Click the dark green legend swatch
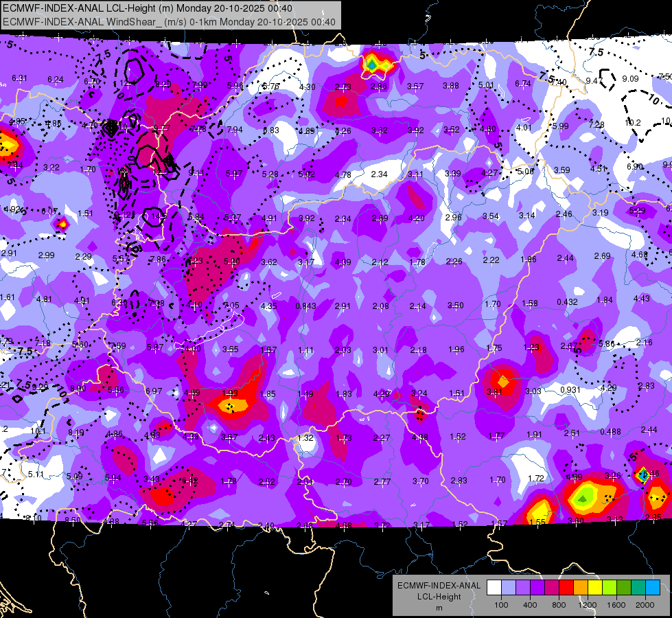Viewport: 672px width, 618px height. pyautogui.click(x=624, y=588)
